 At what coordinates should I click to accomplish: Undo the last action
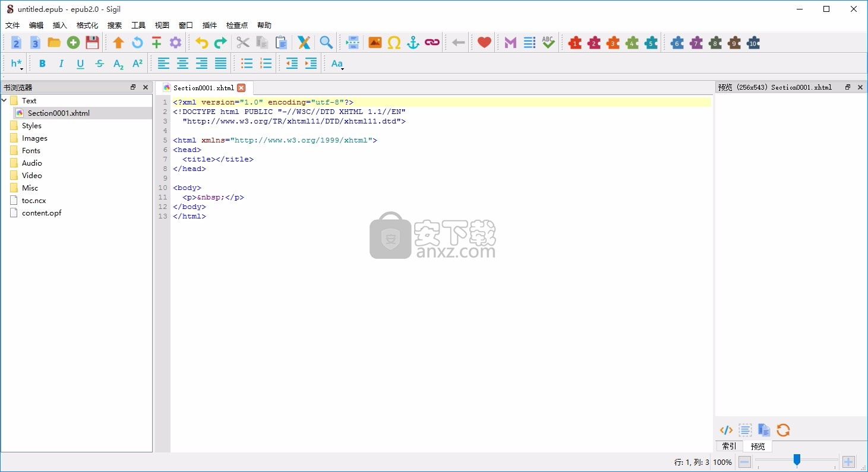coord(201,43)
